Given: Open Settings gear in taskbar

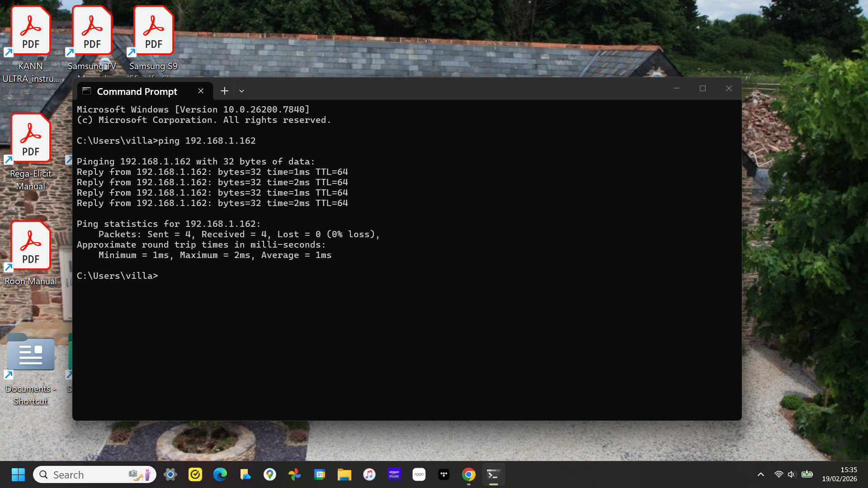Looking at the screenshot, I should pos(170,474).
